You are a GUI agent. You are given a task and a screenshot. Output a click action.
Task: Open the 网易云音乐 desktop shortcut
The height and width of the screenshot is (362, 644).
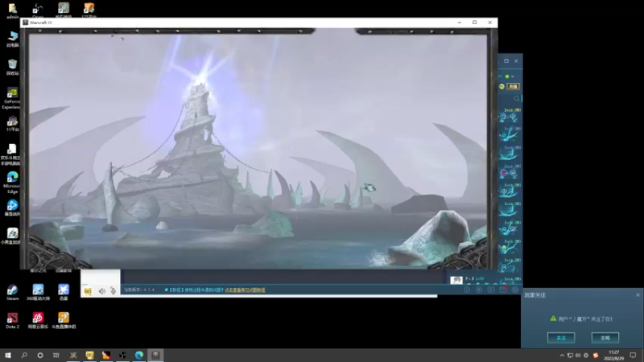(38, 320)
